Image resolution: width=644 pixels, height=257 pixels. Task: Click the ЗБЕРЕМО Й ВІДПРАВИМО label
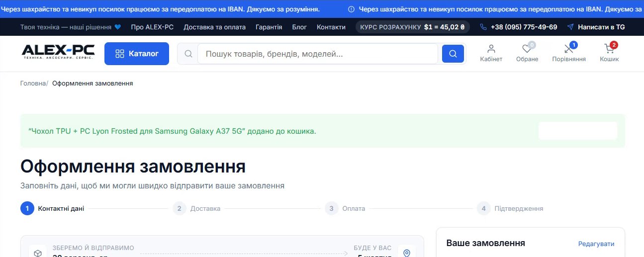93,248
